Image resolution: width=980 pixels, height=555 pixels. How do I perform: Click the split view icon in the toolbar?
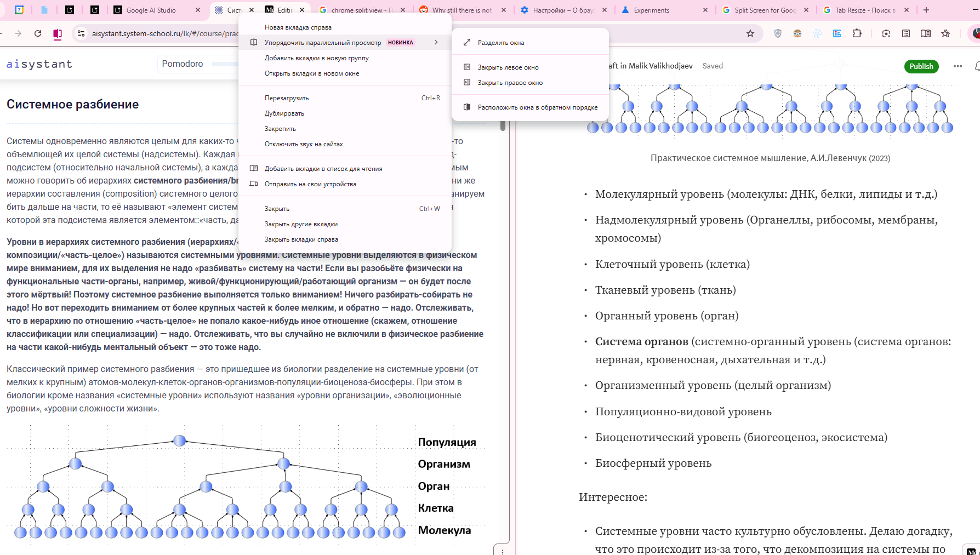58,33
